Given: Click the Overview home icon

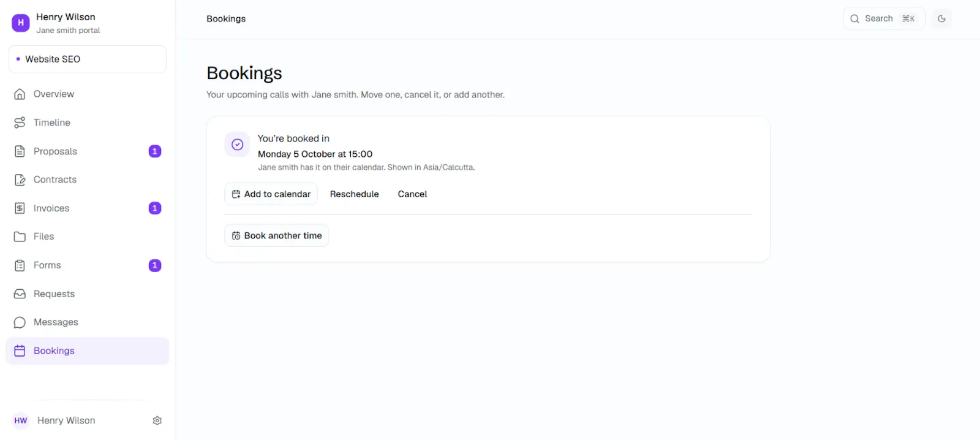Looking at the screenshot, I should tap(20, 94).
